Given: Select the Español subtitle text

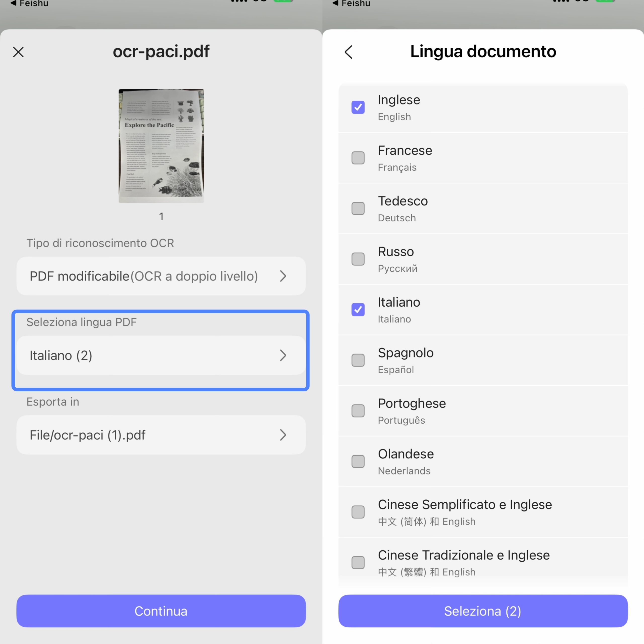Looking at the screenshot, I should point(396,370).
